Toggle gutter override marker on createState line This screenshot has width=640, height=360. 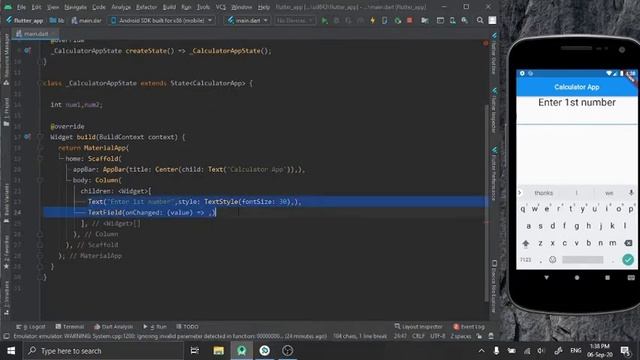click(x=27, y=51)
